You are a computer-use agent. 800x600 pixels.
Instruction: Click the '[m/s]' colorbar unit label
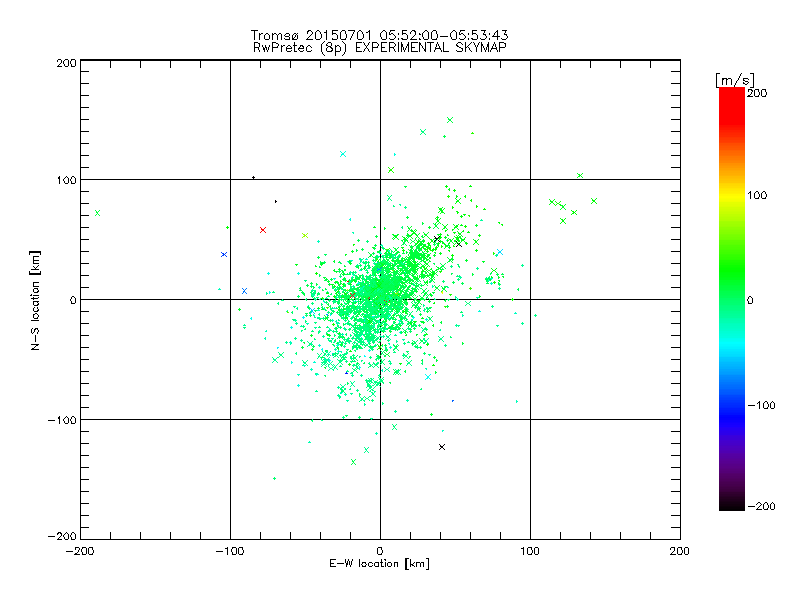coord(735,80)
